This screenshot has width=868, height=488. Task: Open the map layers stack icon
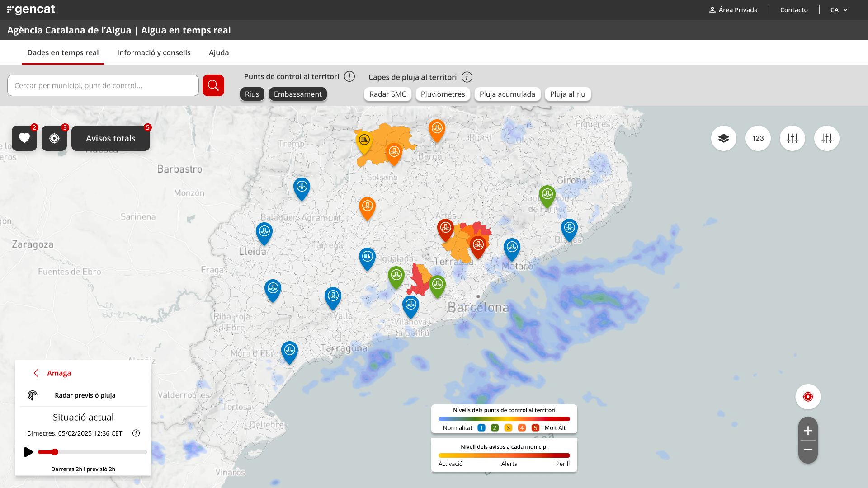[x=724, y=138]
